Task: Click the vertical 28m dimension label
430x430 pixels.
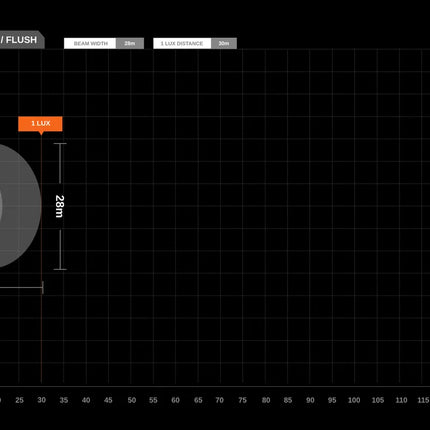Action: tap(60, 206)
